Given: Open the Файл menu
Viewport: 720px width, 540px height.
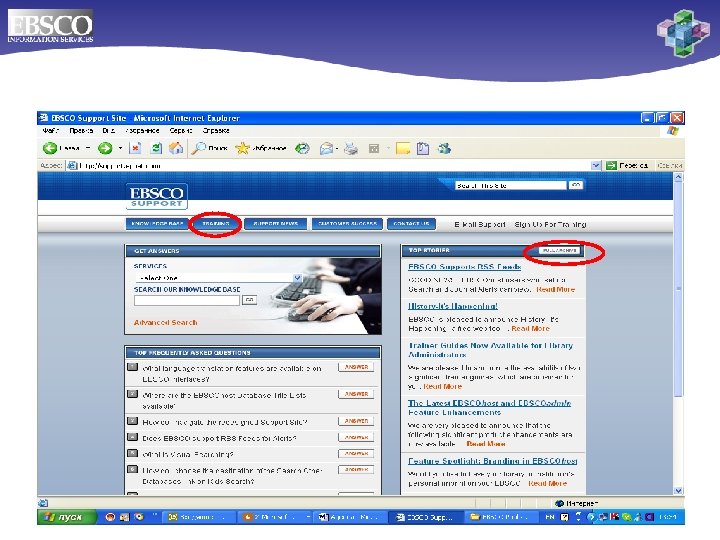Looking at the screenshot, I should 51,131.
